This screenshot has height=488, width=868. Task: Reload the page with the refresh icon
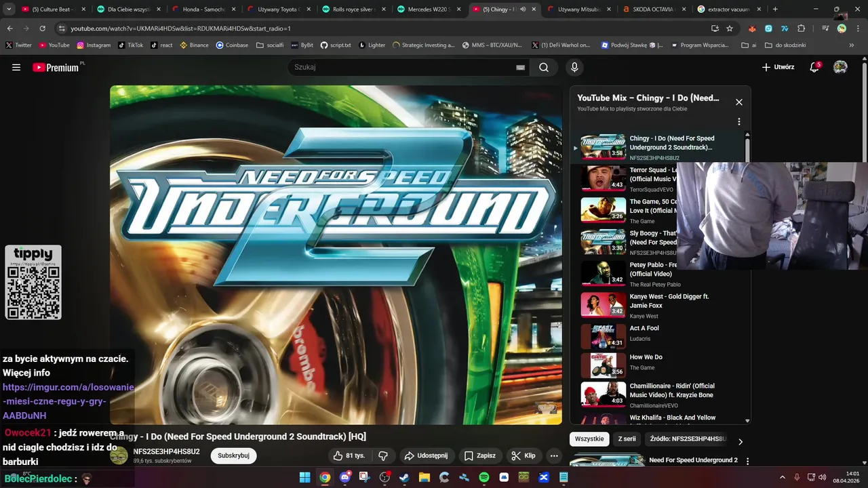tap(42, 28)
